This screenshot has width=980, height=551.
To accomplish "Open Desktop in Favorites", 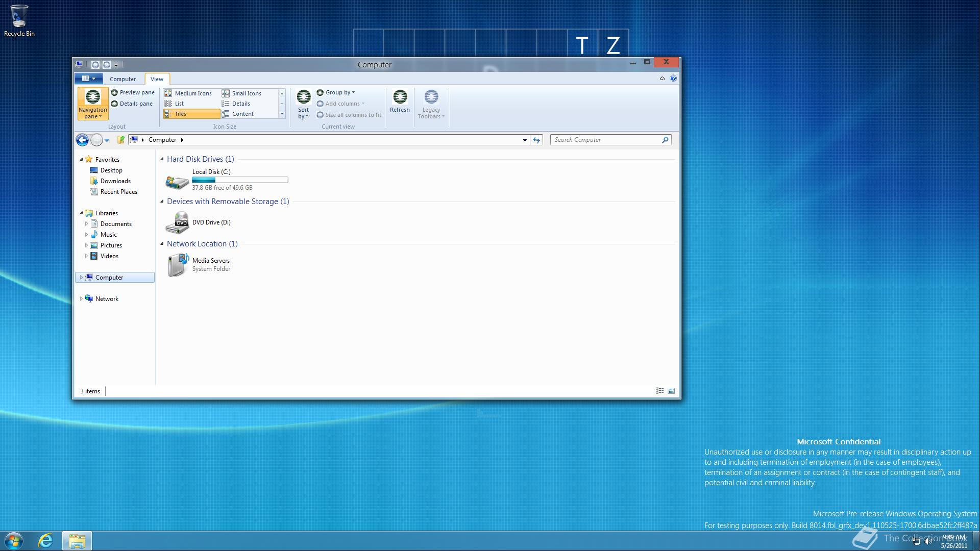I will 111,170.
